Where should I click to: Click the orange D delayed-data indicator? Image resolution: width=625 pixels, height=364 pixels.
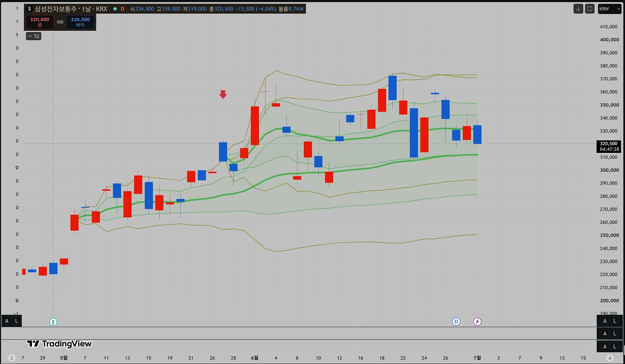[x=122, y=9]
